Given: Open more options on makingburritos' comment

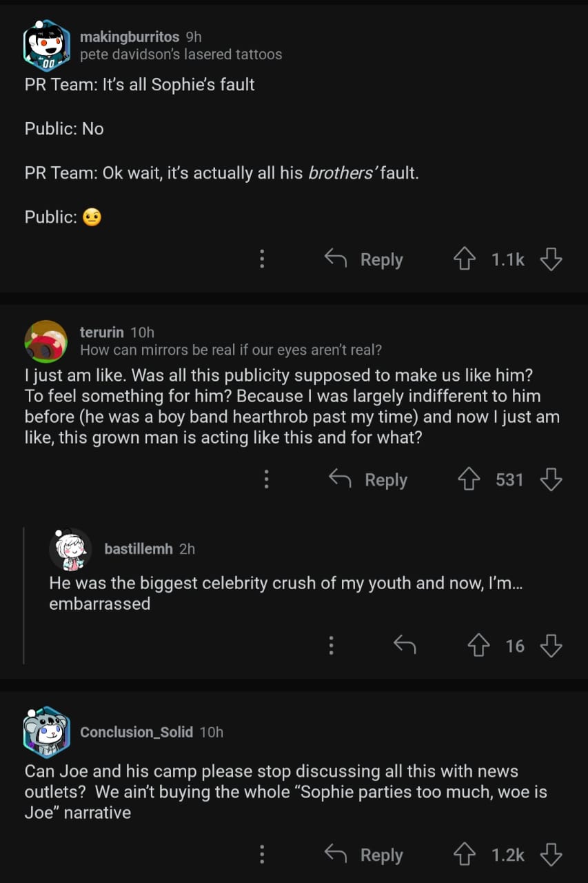Looking at the screenshot, I should click(x=262, y=259).
